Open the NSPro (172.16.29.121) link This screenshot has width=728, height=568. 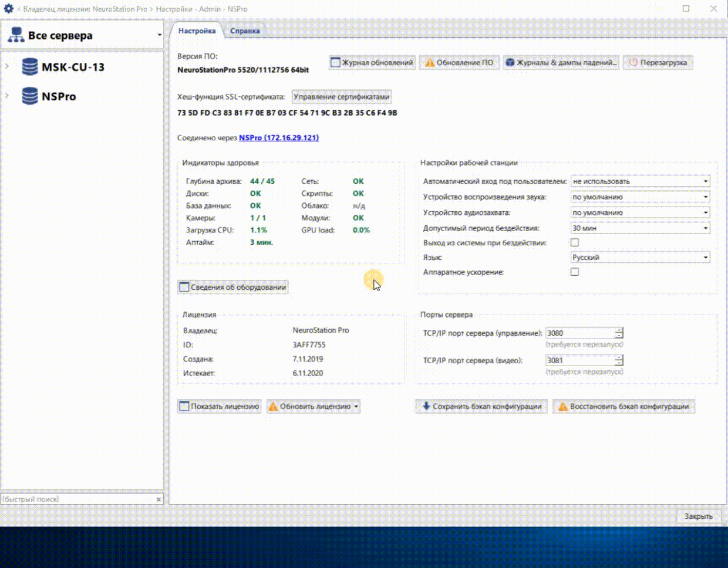tap(279, 138)
